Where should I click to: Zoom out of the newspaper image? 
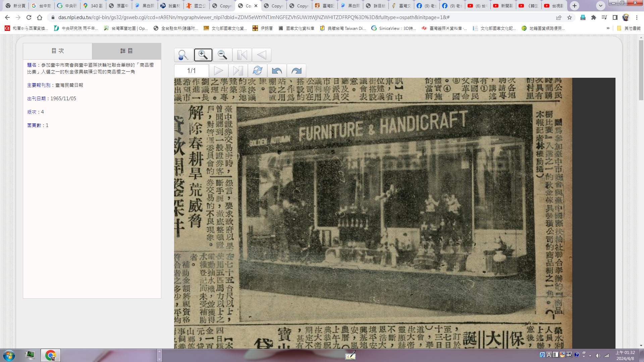click(222, 55)
